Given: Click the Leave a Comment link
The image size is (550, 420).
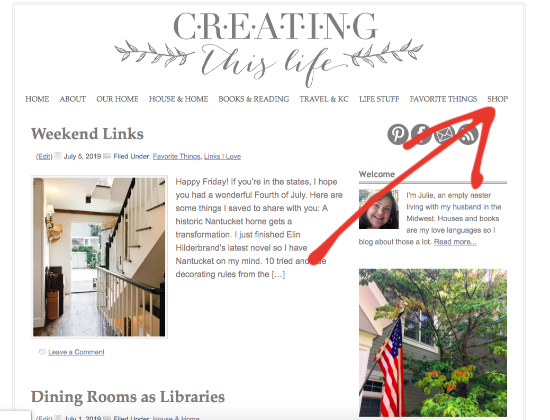Looking at the screenshot, I should (76, 352).
